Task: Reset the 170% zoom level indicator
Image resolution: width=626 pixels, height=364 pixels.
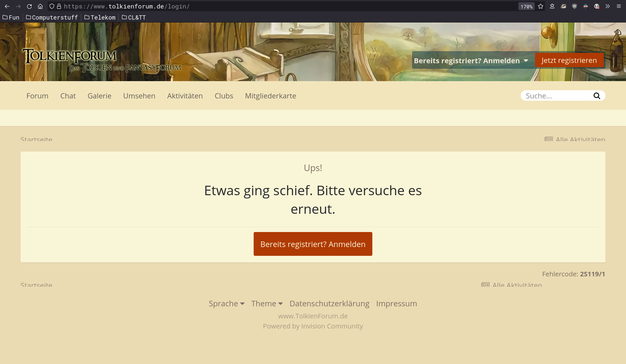Action: [526, 7]
